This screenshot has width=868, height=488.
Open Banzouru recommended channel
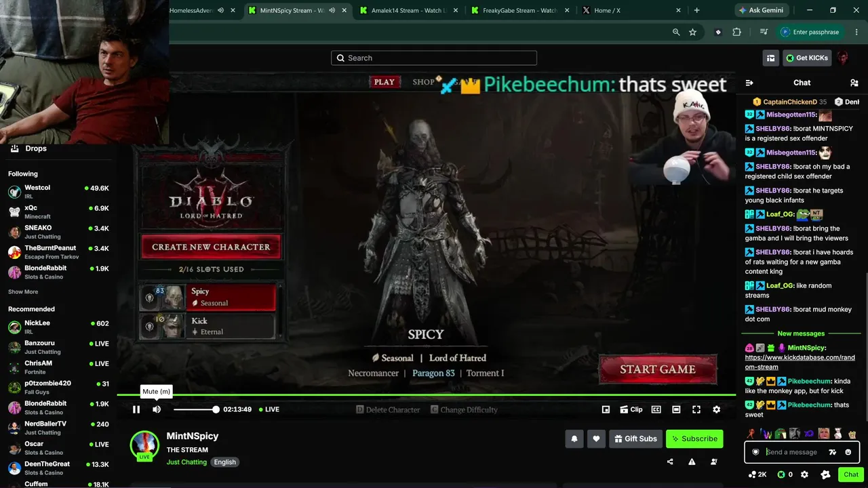click(x=58, y=348)
